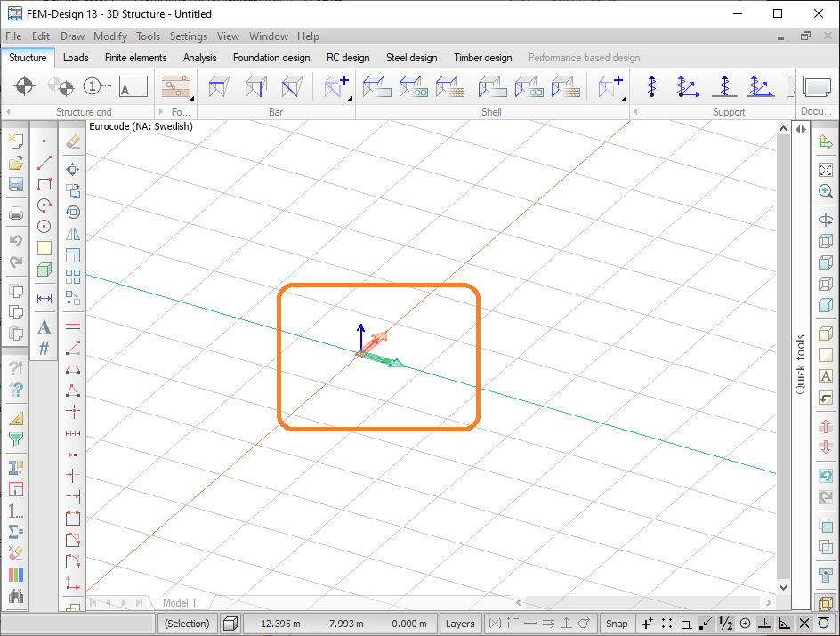
Task: Select the Text 'A' tool
Action: [44, 326]
